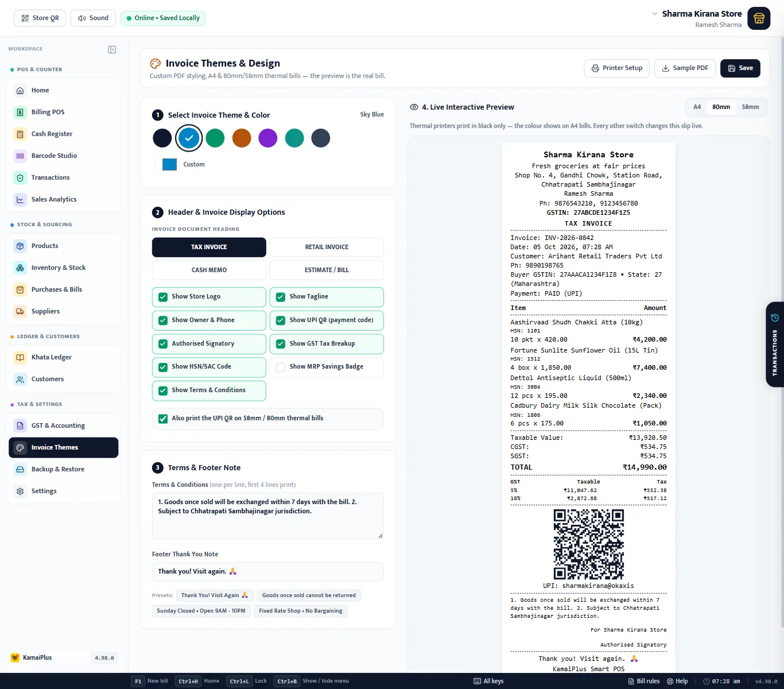This screenshot has width=784, height=689.
Task: Save invoice theme settings
Action: click(x=740, y=68)
